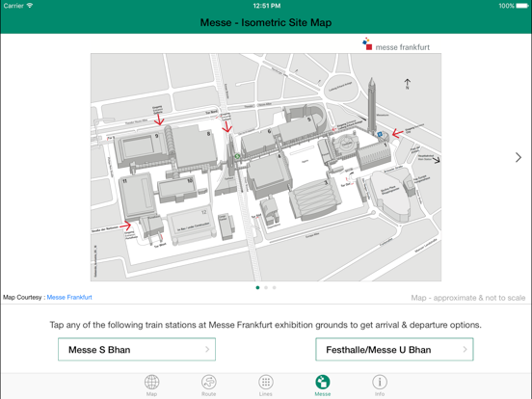The height and width of the screenshot is (399, 532).
Task: Select the third page indicator dot
Action: coord(274,288)
